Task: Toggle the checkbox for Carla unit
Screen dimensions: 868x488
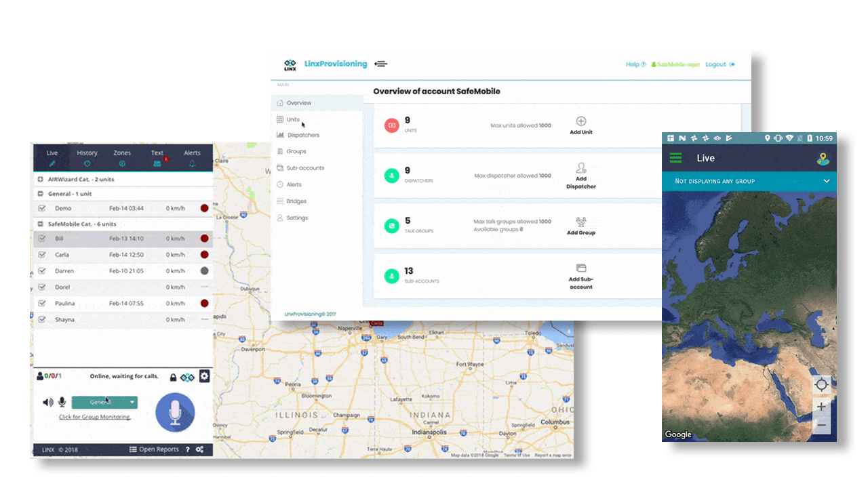Action: [42, 255]
